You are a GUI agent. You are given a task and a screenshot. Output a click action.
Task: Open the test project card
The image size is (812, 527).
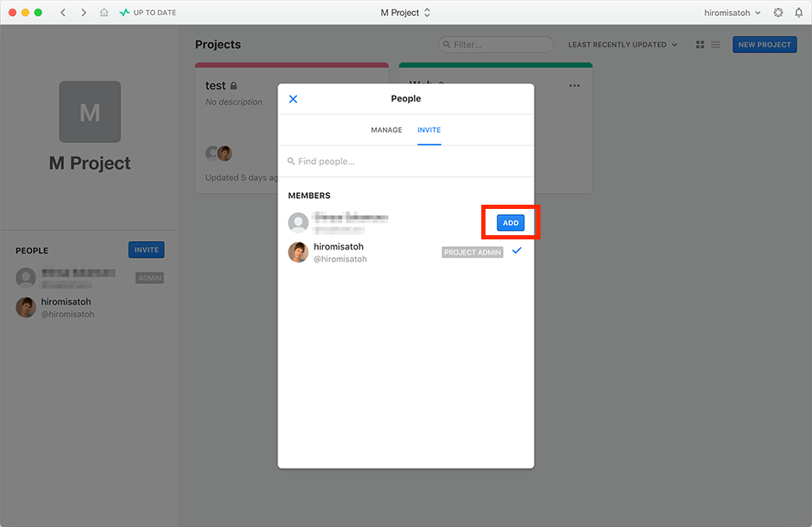[236, 129]
